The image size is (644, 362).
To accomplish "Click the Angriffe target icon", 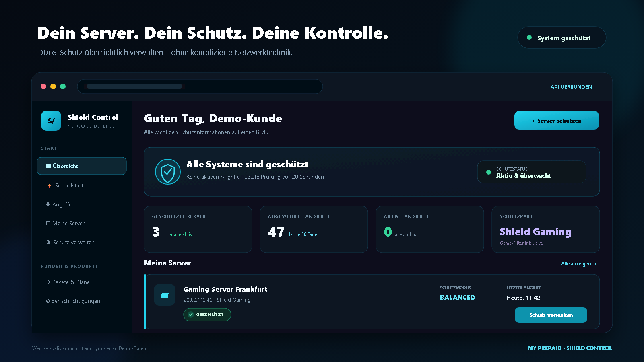I will click(x=48, y=204).
